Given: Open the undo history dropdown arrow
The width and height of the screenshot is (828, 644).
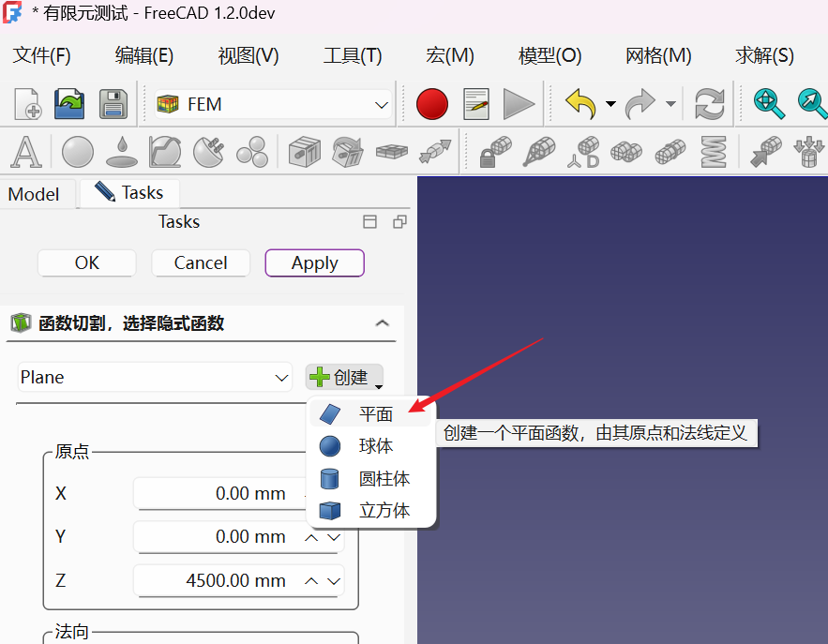Looking at the screenshot, I should click(610, 104).
